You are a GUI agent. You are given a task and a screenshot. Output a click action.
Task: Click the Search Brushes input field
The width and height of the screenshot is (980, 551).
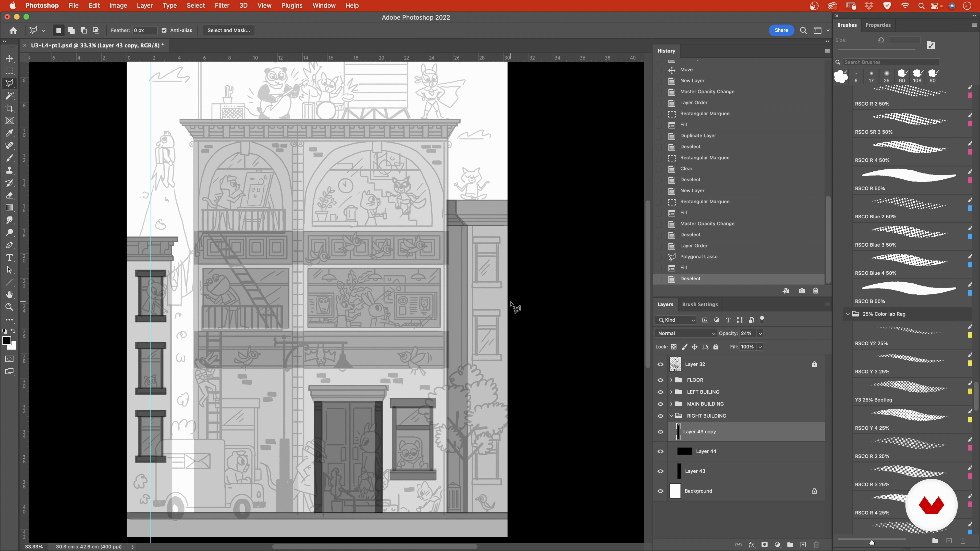click(891, 62)
